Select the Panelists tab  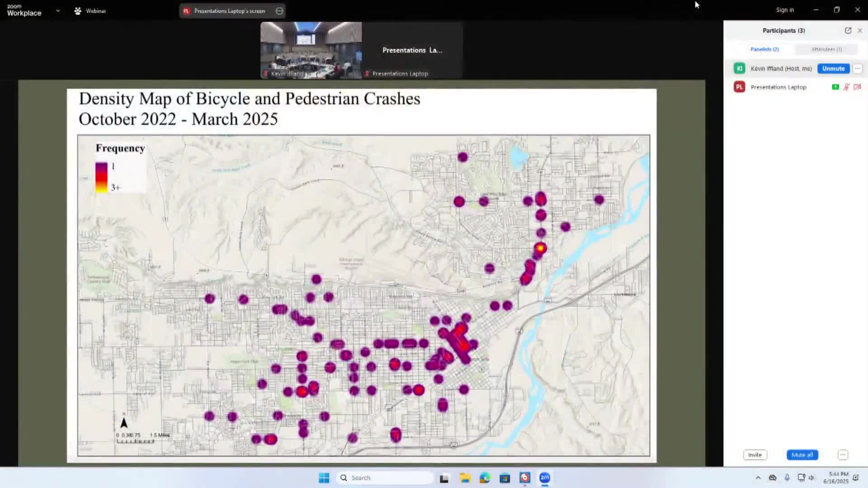point(764,49)
